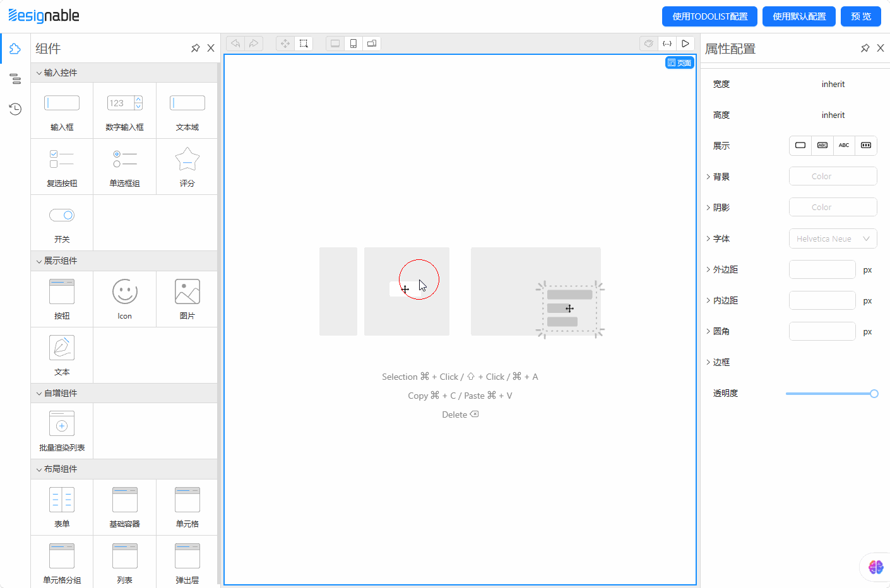Pick the 单选框组 radio group component
This screenshot has width=890, height=588.
point(124,167)
